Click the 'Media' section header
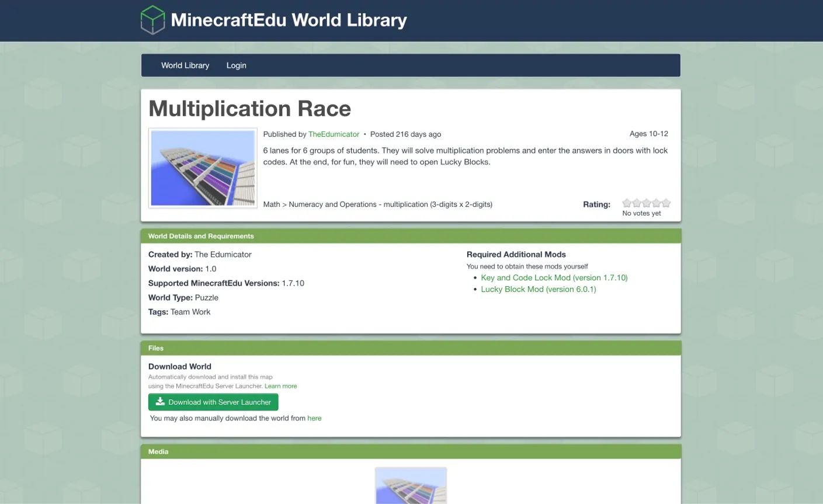Viewport: 823px width, 504px height. 158,451
